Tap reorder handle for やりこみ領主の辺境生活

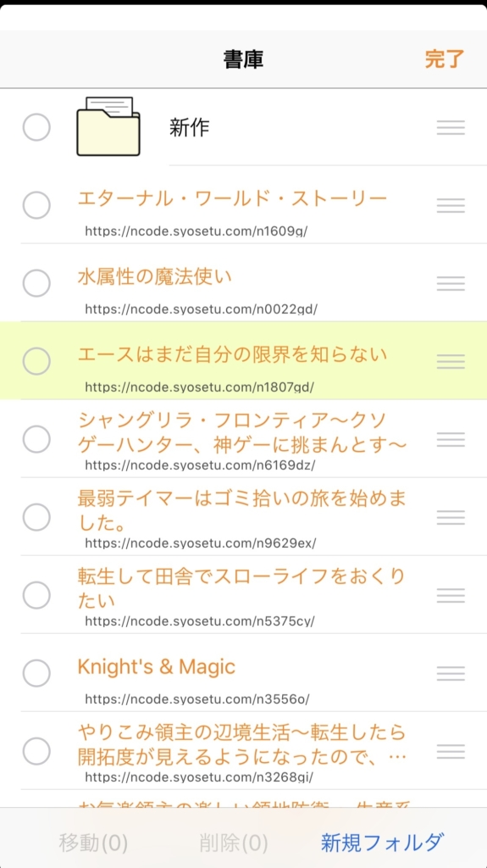451,752
